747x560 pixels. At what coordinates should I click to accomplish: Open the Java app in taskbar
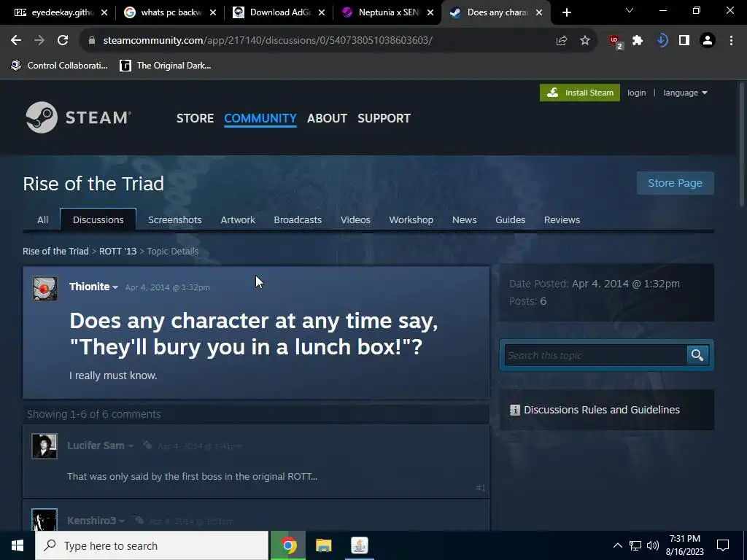pos(359,545)
